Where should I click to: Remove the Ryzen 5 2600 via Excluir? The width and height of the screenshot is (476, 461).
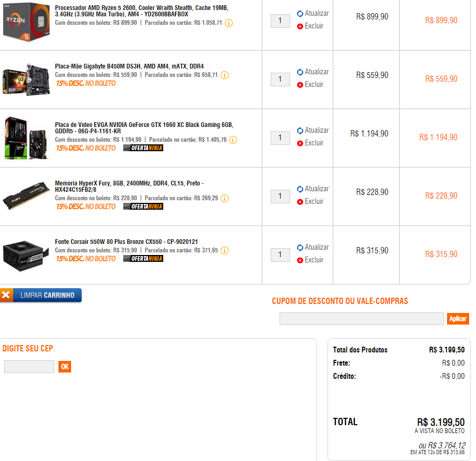click(x=310, y=26)
